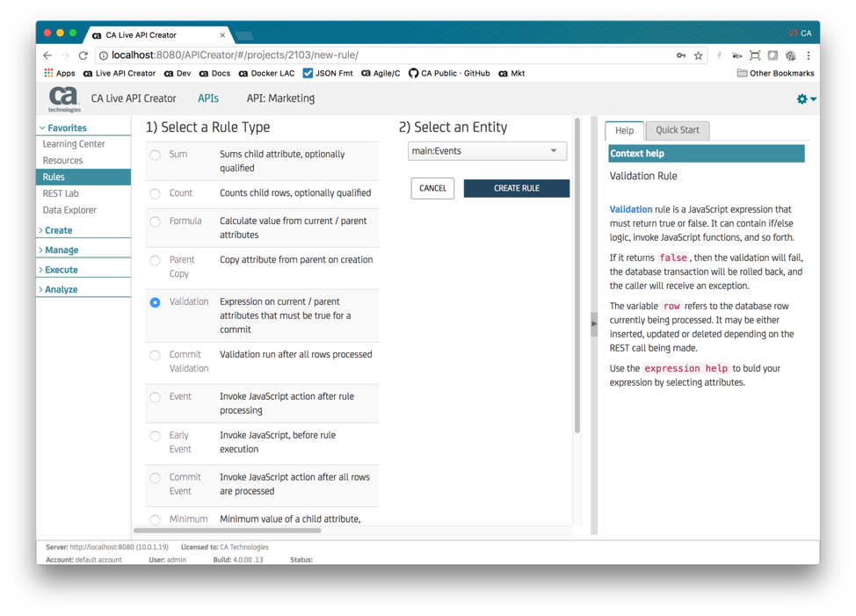Image resolution: width=856 pixels, height=616 pixels.
Task: Click the lightning bolt extension icon
Action: (x=720, y=55)
